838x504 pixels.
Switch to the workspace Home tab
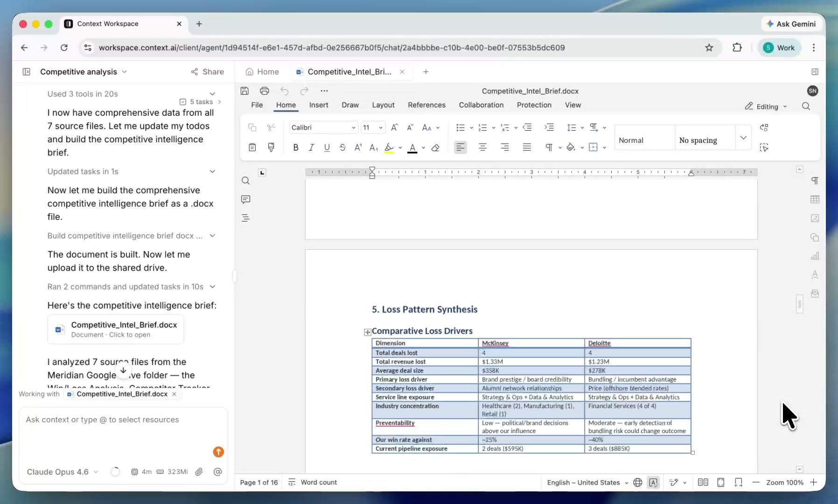(262, 72)
